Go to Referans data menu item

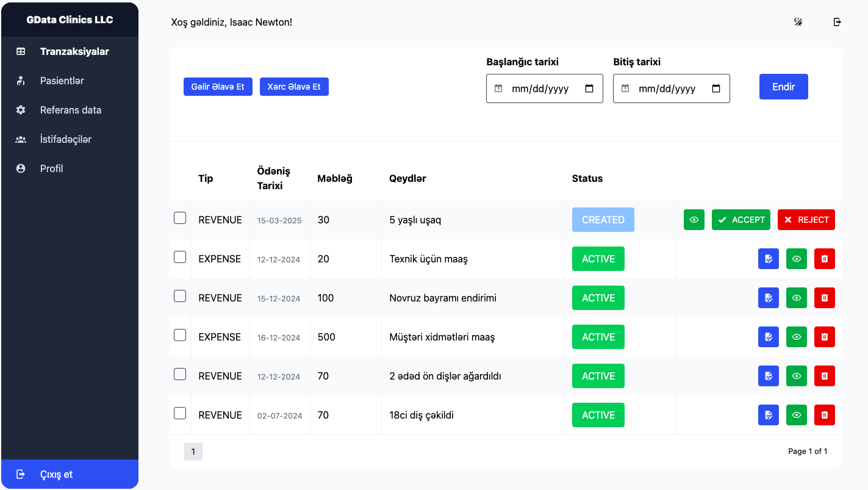[x=70, y=110]
